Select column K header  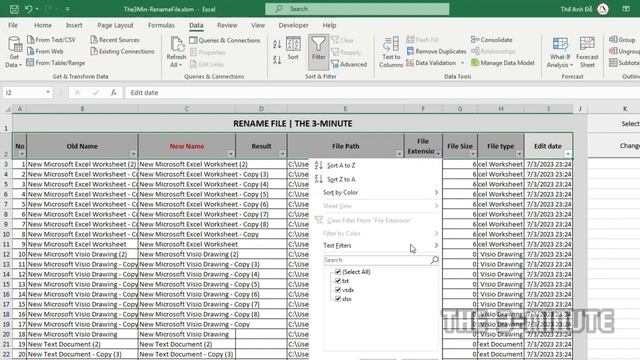click(x=625, y=109)
